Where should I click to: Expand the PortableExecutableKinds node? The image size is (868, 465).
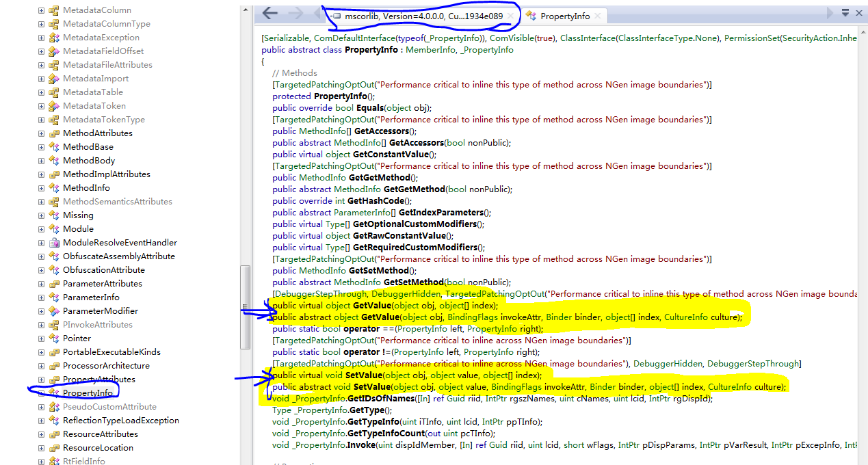[x=41, y=352]
